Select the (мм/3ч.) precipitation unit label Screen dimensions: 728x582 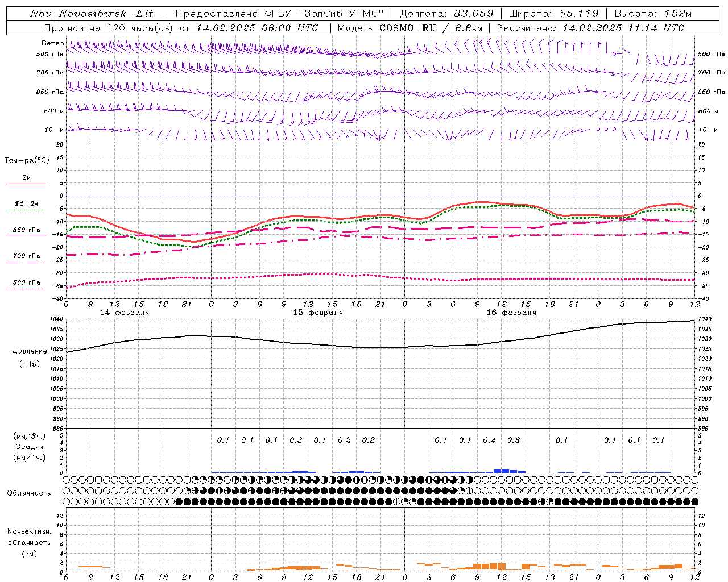[x=30, y=436]
